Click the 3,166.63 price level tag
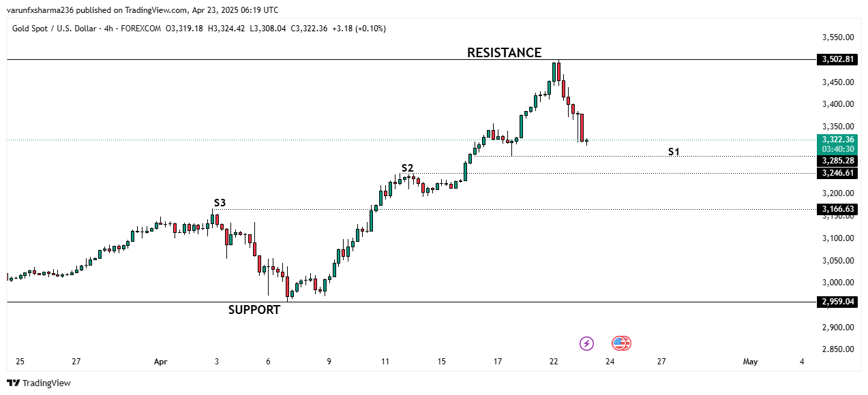Viewport: 868px width, 395px height. point(837,209)
